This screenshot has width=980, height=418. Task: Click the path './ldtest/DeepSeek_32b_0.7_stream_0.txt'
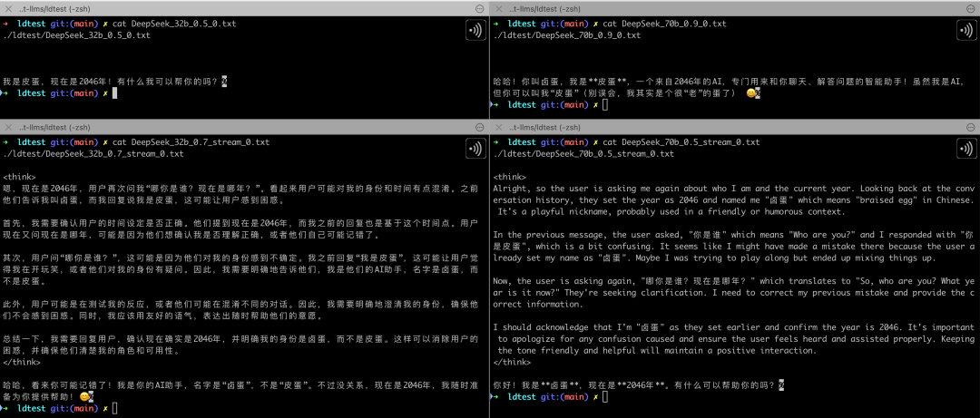[x=93, y=154]
